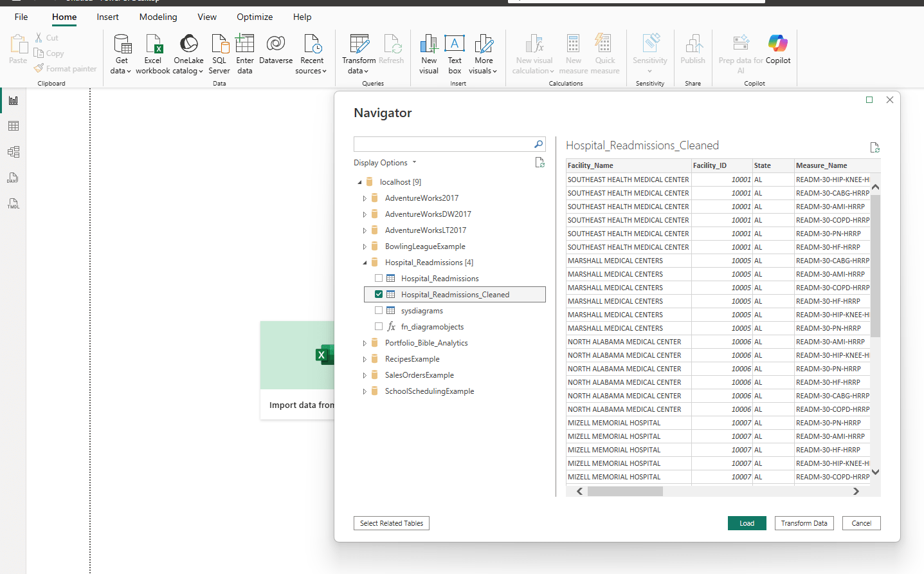The width and height of the screenshot is (924, 574).
Task: Select the sysdiagrams tree item
Action: [422, 311]
